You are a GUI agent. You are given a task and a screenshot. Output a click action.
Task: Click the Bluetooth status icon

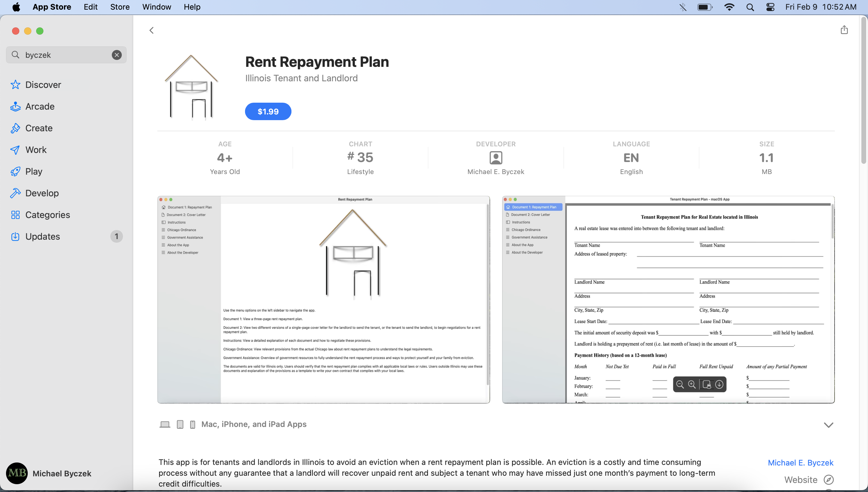[683, 7]
